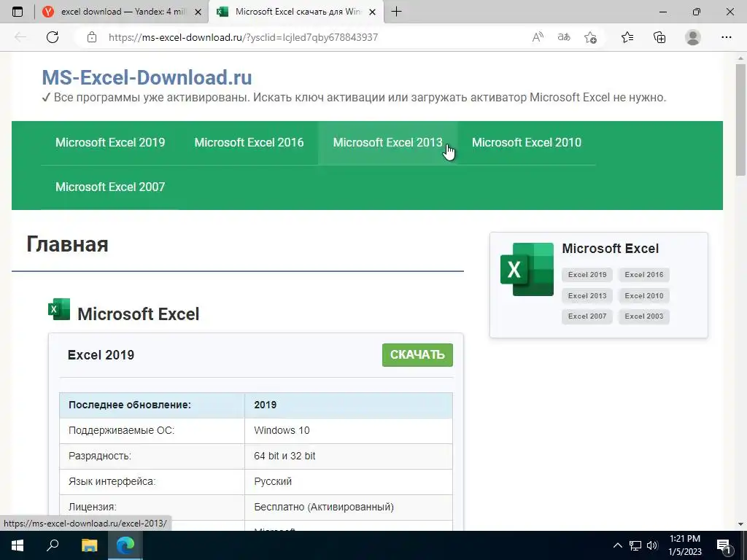The image size is (747, 560).
Task: Select the Microsoft Excel скачать tab
Action: 295,12
